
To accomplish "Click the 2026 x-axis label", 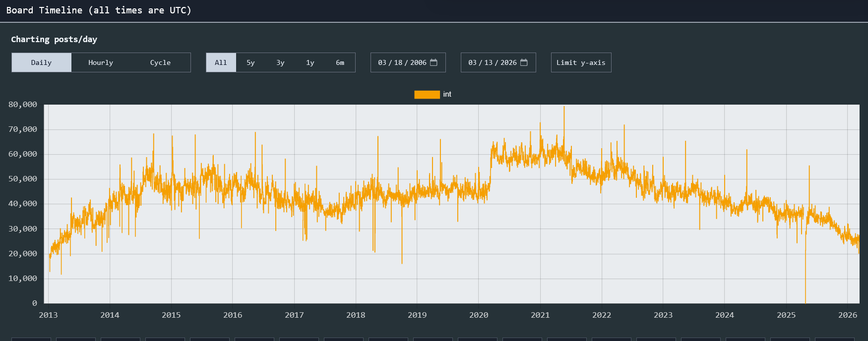I will pos(848,315).
